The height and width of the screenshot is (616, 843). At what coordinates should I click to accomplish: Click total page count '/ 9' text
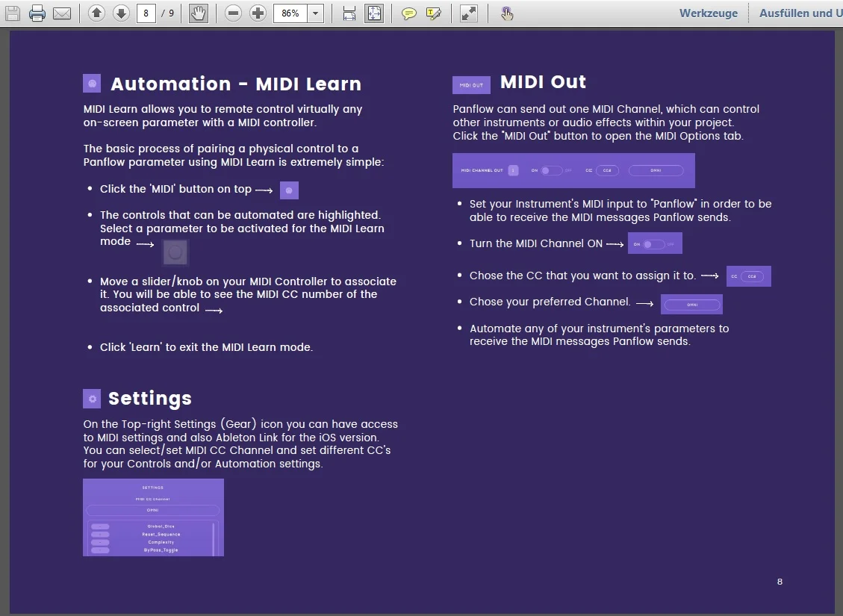tap(168, 13)
